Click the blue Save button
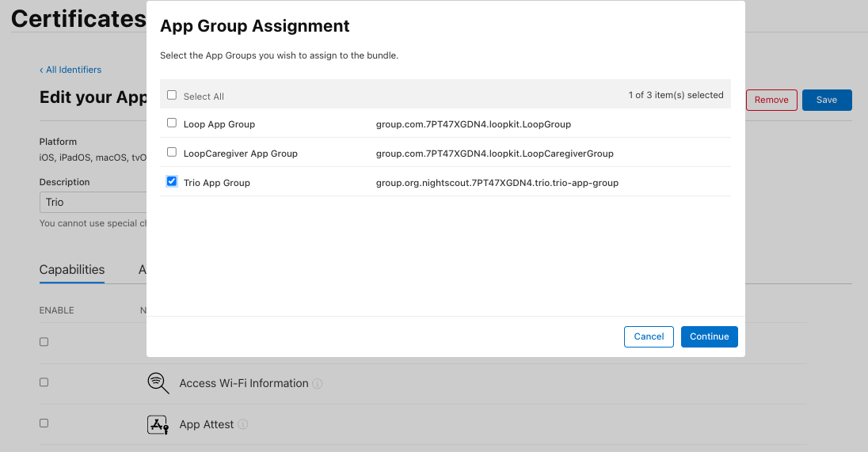 coord(826,100)
